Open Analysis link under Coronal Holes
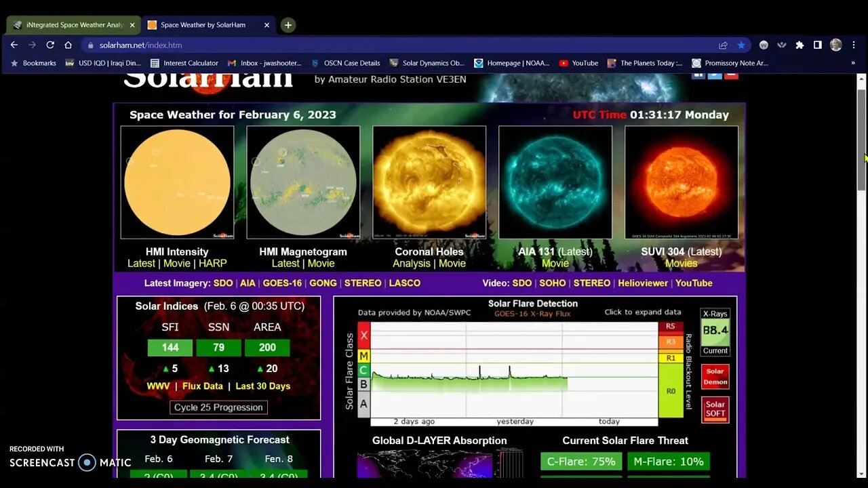The image size is (868, 488). [x=412, y=264]
